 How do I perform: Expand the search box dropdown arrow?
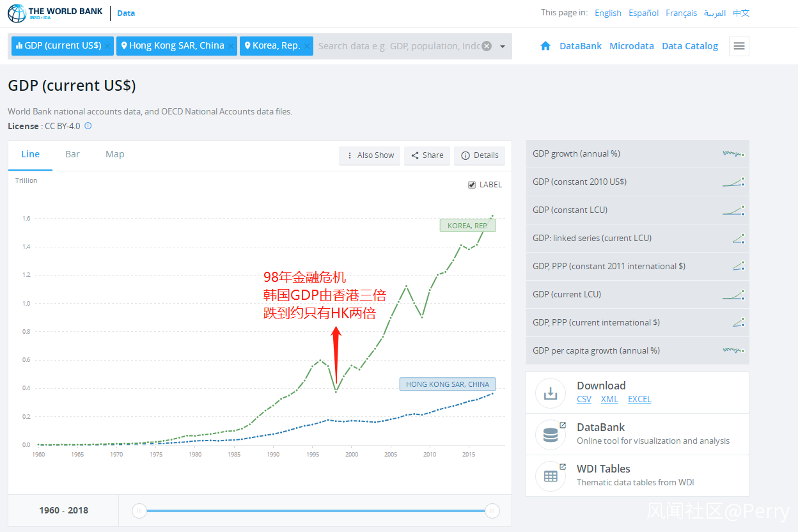pyautogui.click(x=503, y=46)
